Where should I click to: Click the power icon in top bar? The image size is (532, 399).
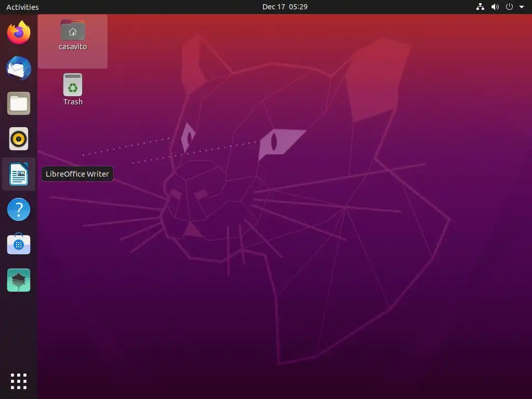point(509,7)
